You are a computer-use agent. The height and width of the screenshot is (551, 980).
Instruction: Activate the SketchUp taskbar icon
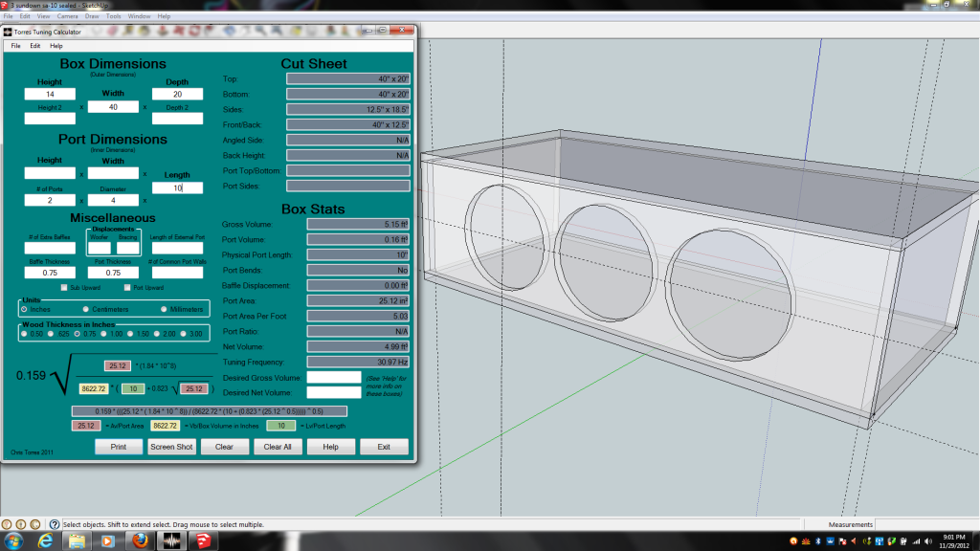click(x=203, y=541)
